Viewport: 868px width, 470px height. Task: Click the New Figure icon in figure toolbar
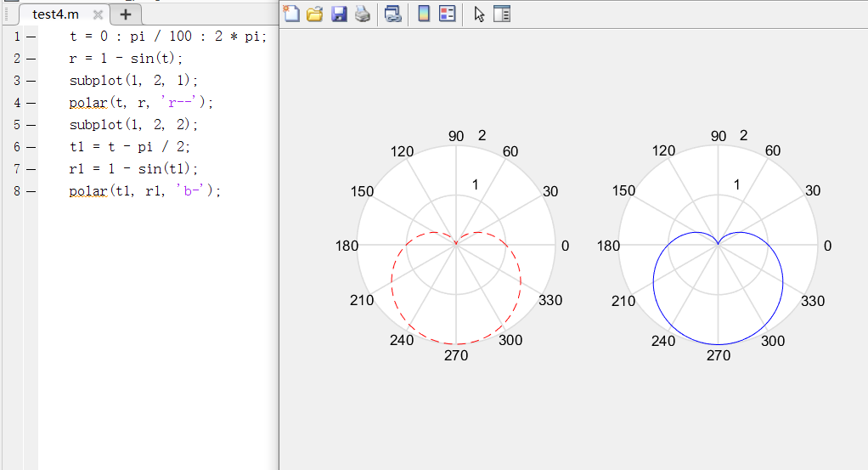(291, 14)
